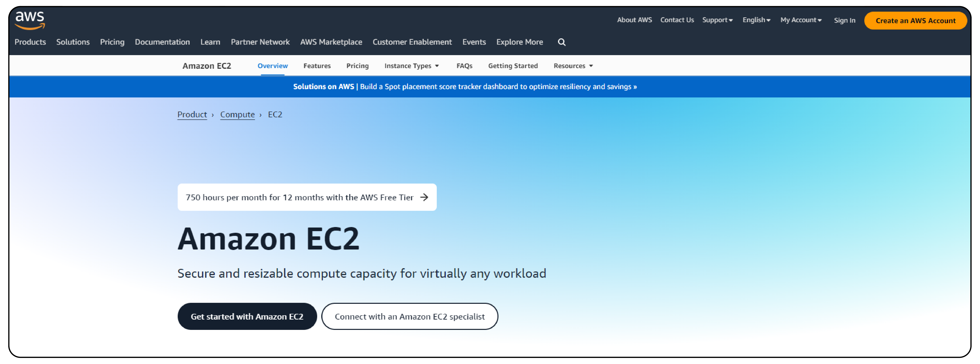
Task: Click the AWS logo
Action: 30,20
